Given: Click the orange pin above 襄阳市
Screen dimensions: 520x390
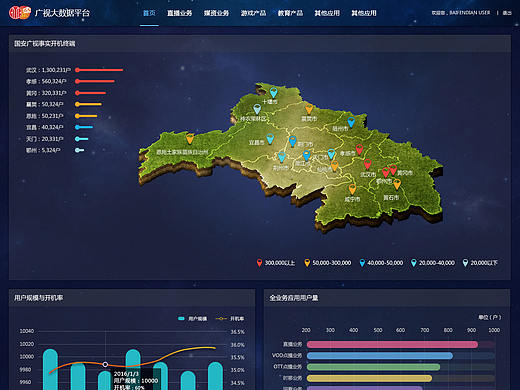Looking at the screenshot, I should (309, 108).
